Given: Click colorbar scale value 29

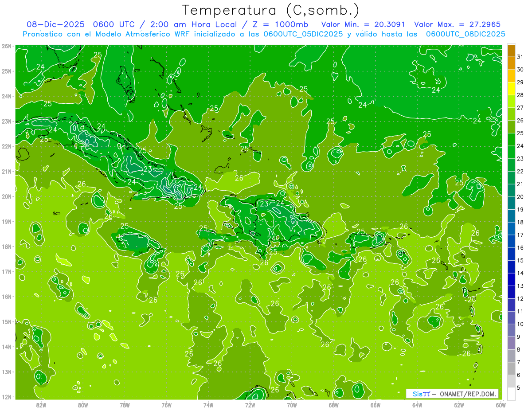Looking at the screenshot, I should [520, 82].
